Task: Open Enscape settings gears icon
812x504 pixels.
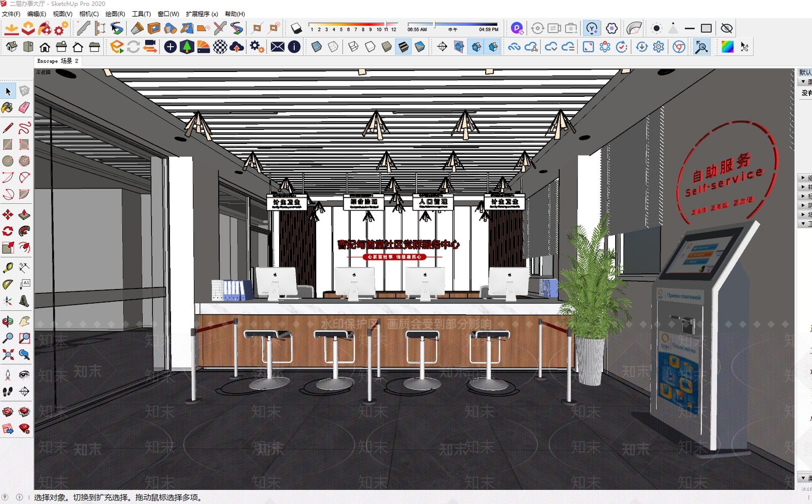Action: coord(257,47)
